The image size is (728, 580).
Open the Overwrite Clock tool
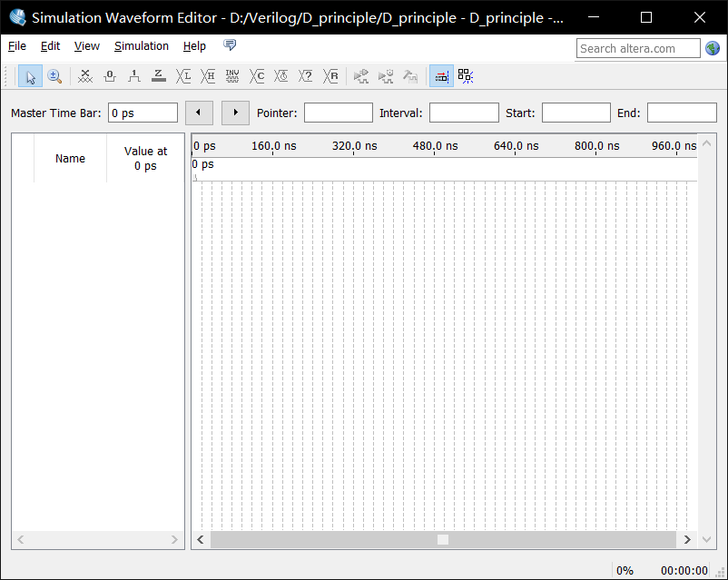point(280,76)
